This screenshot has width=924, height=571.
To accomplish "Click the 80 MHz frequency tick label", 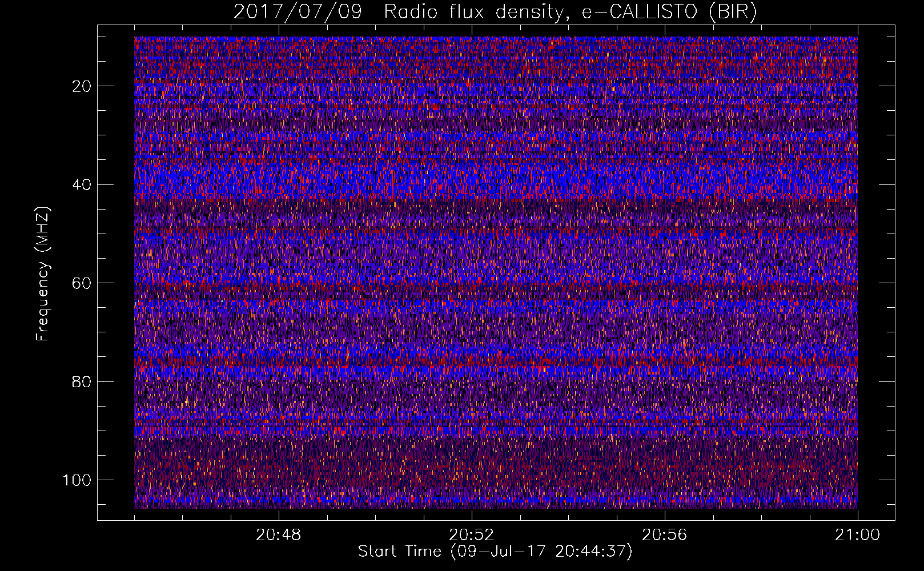I will (x=82, y=381).
